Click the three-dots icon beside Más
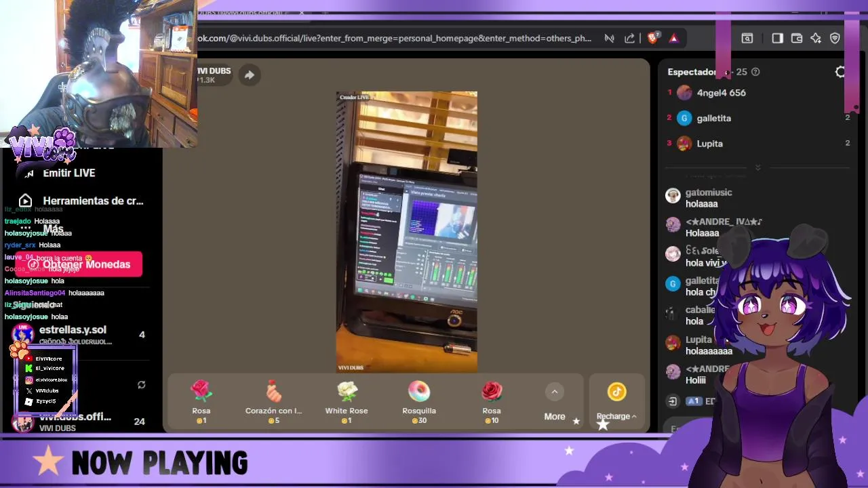The image size is (868, 488). tap(25, 228)
